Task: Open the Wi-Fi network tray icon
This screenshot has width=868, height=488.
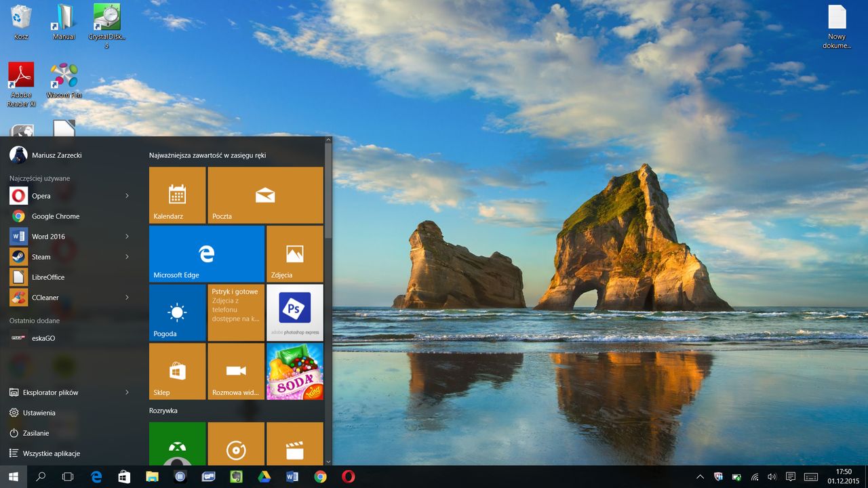Action: pyautogui.click(x=754, y=476)
